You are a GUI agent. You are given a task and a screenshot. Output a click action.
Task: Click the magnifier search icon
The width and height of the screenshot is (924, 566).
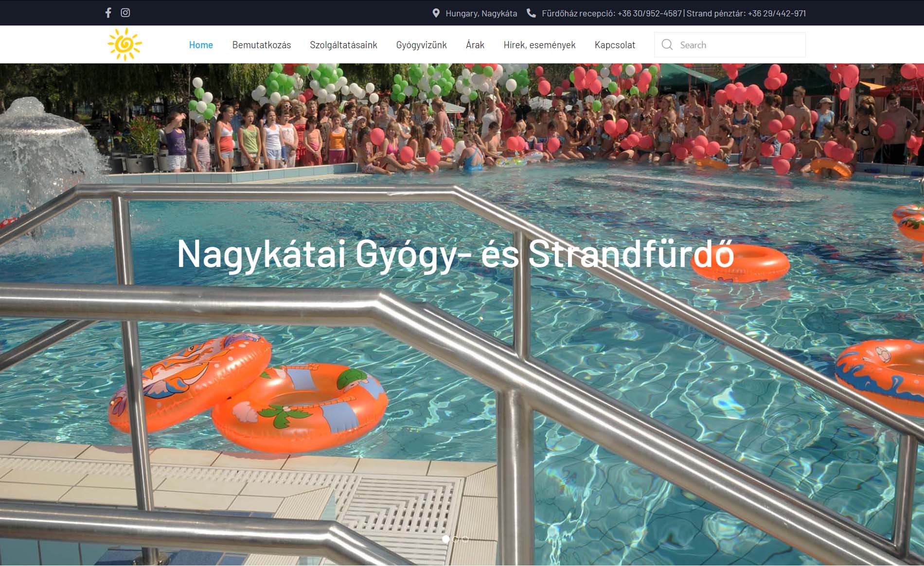667,45
